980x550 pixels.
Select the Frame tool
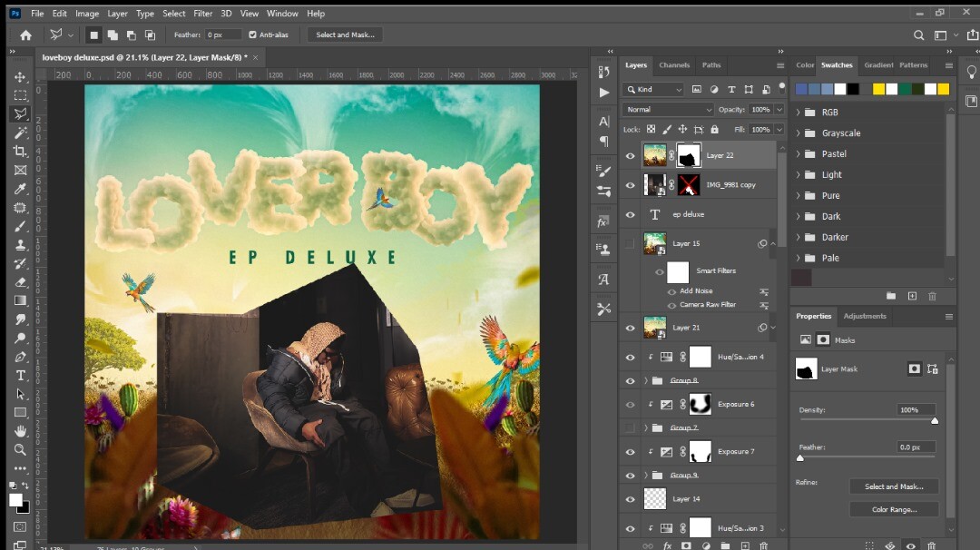[x=20, y=170]
